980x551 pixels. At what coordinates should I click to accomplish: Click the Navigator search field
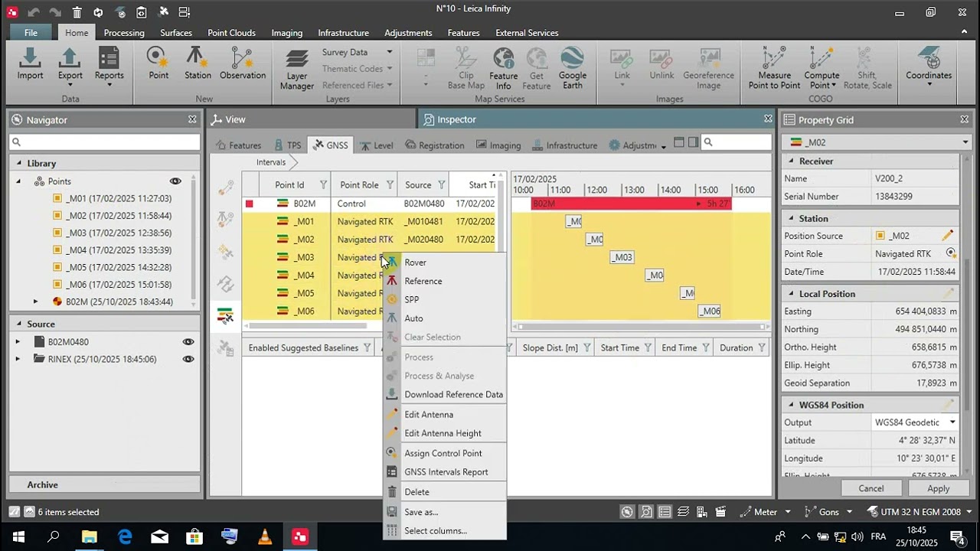105,142
